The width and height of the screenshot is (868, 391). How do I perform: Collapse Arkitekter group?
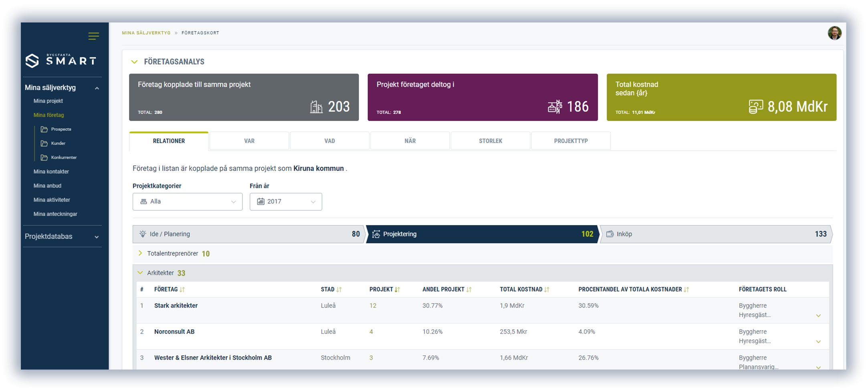click(x=140, y=273)
